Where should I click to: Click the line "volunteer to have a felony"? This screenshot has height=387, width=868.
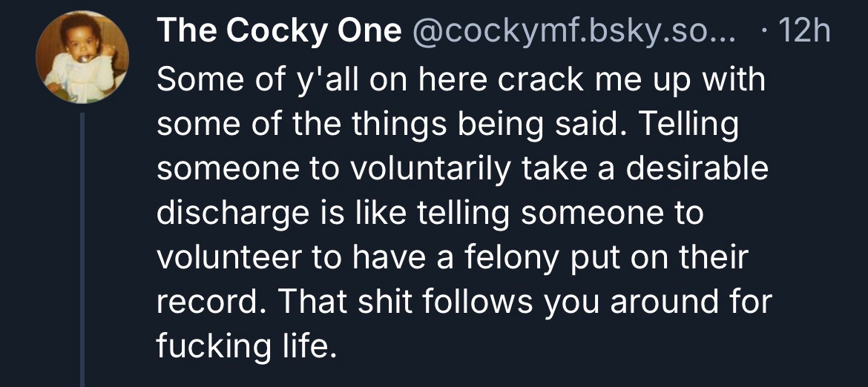pyautogui.click(x=453, y=257)
